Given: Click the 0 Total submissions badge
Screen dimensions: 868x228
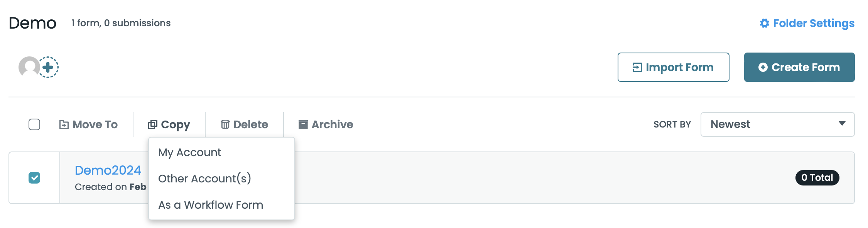Looking at the screenshot, I should tap(817, 177).
